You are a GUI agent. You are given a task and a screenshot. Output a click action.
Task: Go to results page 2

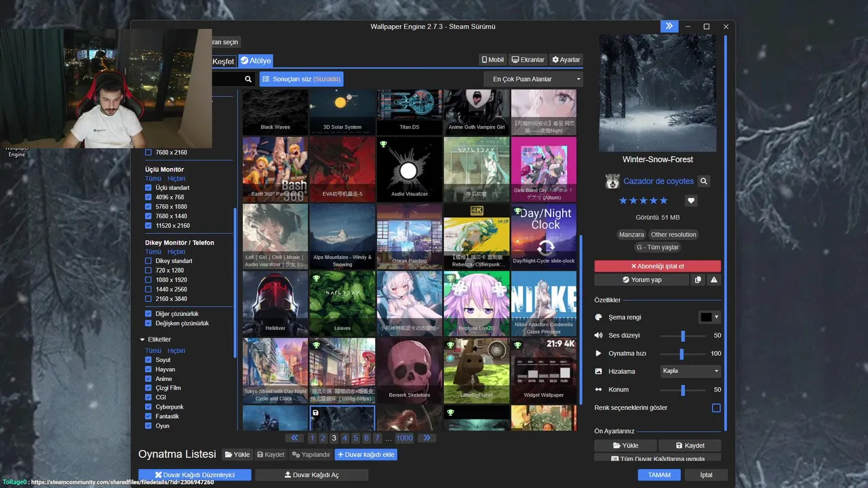[323, 438]
